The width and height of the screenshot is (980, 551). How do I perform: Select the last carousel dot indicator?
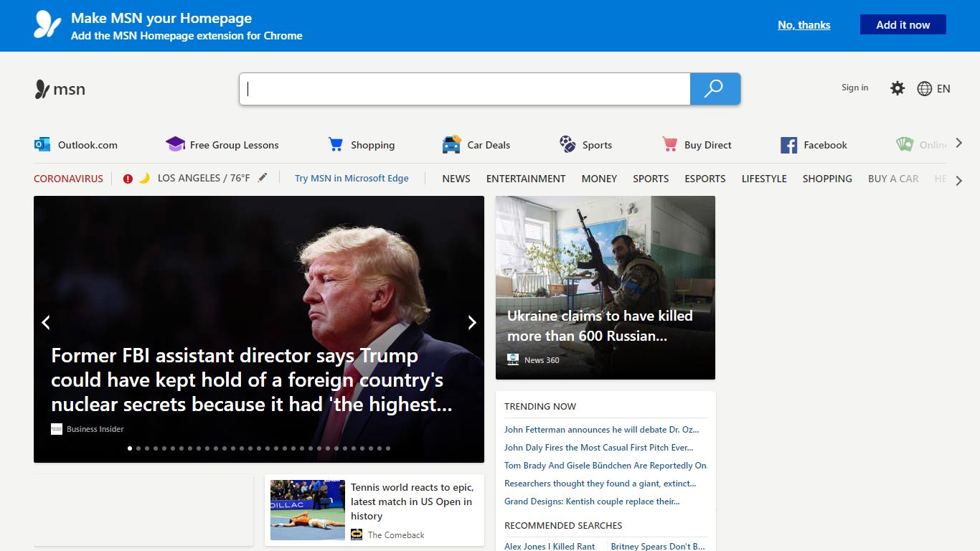point(388,448)
